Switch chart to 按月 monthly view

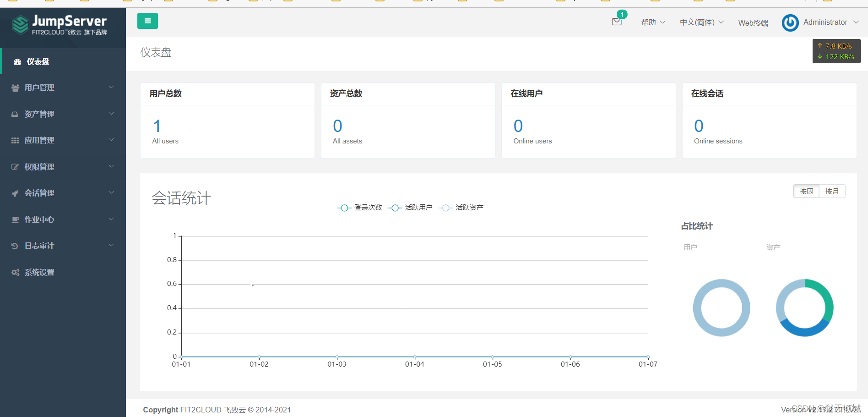click(x=832, y=192)
